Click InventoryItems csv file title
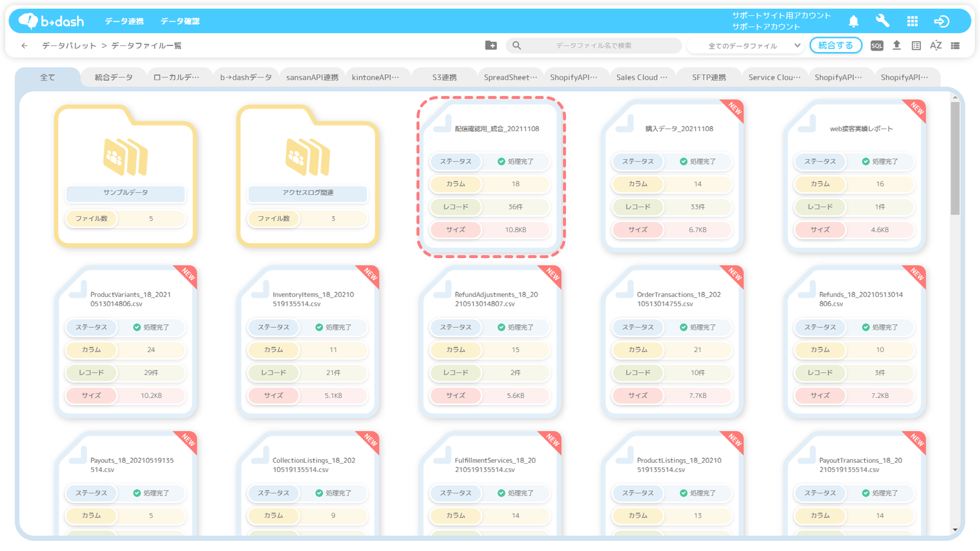This screenshot has width=980, height=551. pos(313,299)
